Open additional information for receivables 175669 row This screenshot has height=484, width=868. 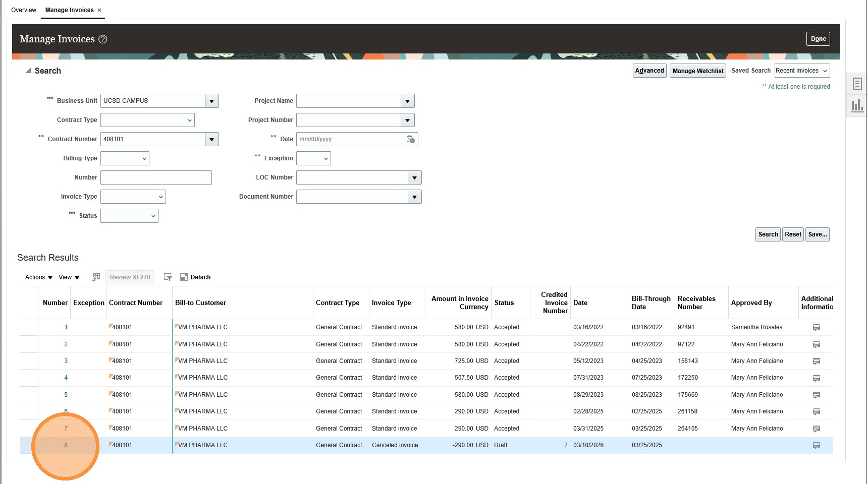click(x=817, y=395)
